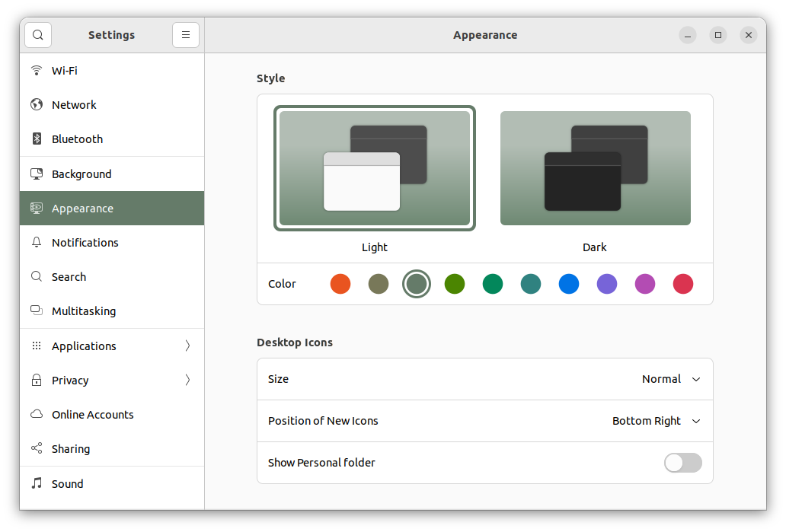
Task: Click the Wi-Fi icon in the sidebar
Action: [x=37, y=71]
